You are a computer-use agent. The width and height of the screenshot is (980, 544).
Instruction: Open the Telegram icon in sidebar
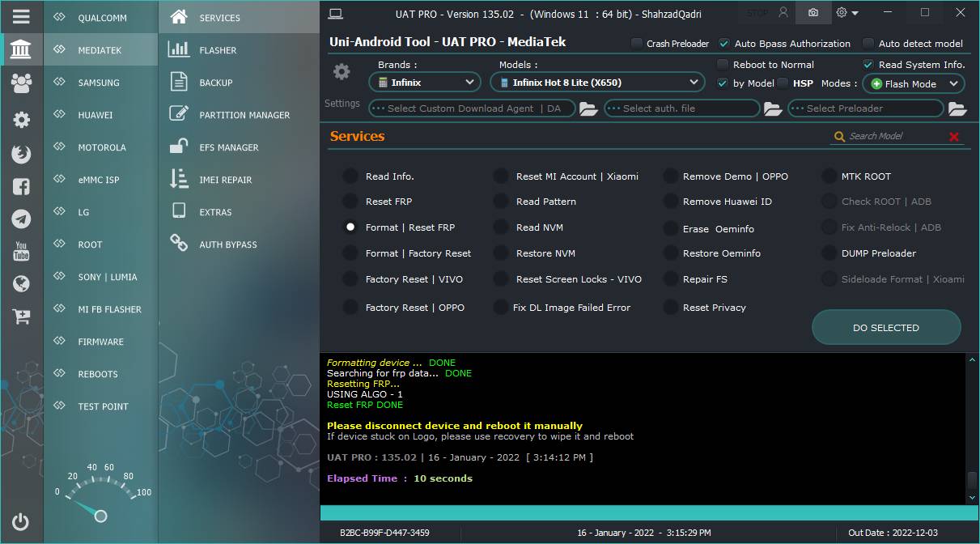click(x=21, y=219)
